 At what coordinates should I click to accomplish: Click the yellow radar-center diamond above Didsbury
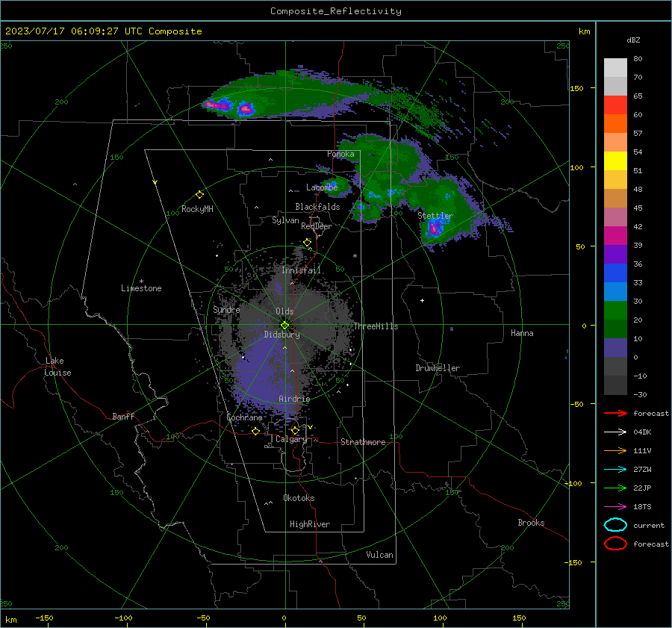(x=284, y=326)
